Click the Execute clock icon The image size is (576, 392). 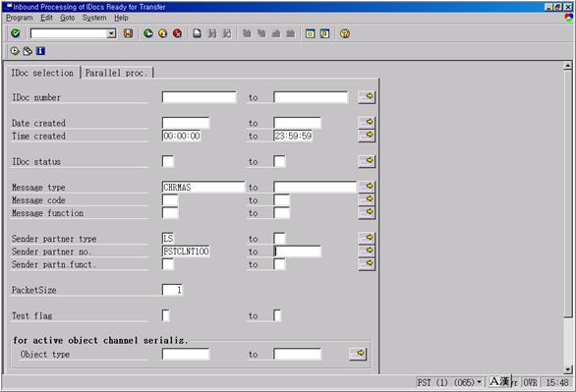(x=15, y=51)
